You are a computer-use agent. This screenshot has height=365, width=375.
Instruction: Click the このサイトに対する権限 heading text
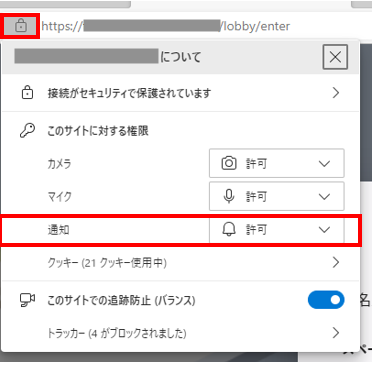[x=98, y=131]
